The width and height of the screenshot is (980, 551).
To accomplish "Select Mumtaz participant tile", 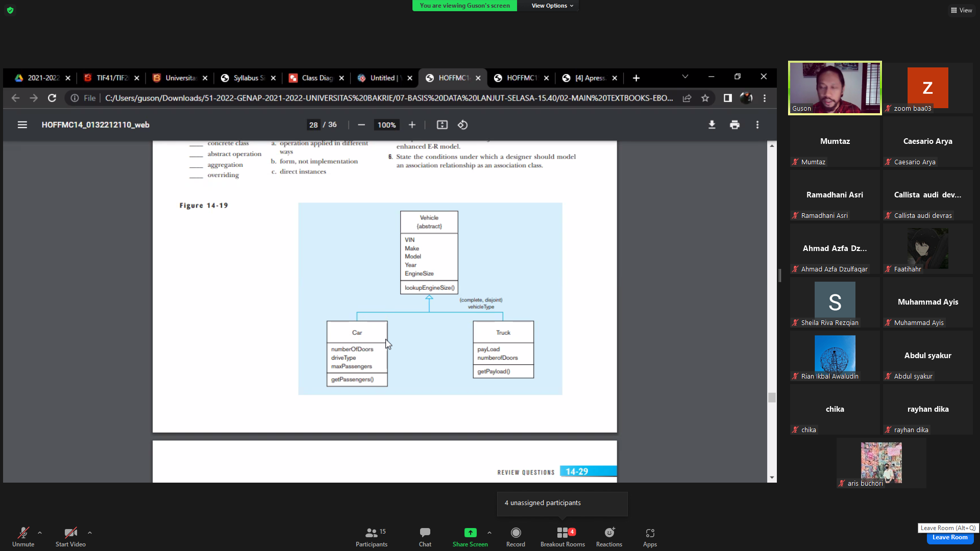I will tap(835, 142).
